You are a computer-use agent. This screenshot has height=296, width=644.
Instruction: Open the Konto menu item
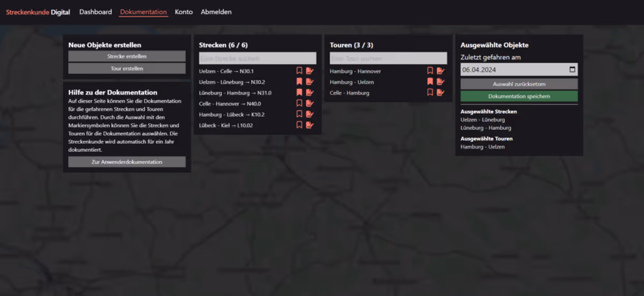[x=184, y=12]
